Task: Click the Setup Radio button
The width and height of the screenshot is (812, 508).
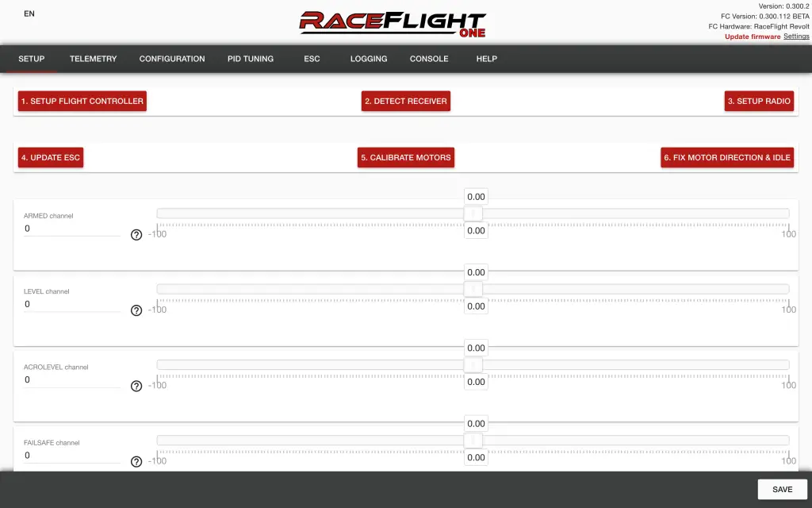Action: [758, 101]
